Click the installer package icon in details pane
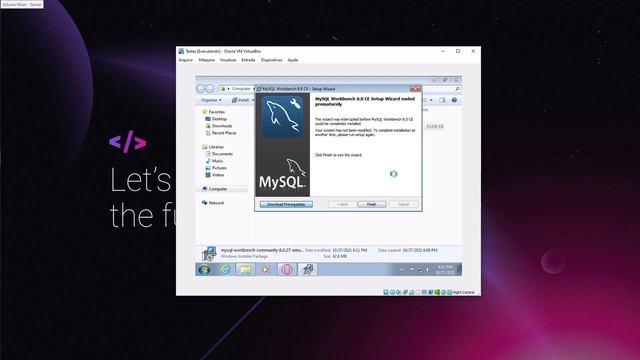The height and width of the screenshot is (360, 640). (209, 253)
